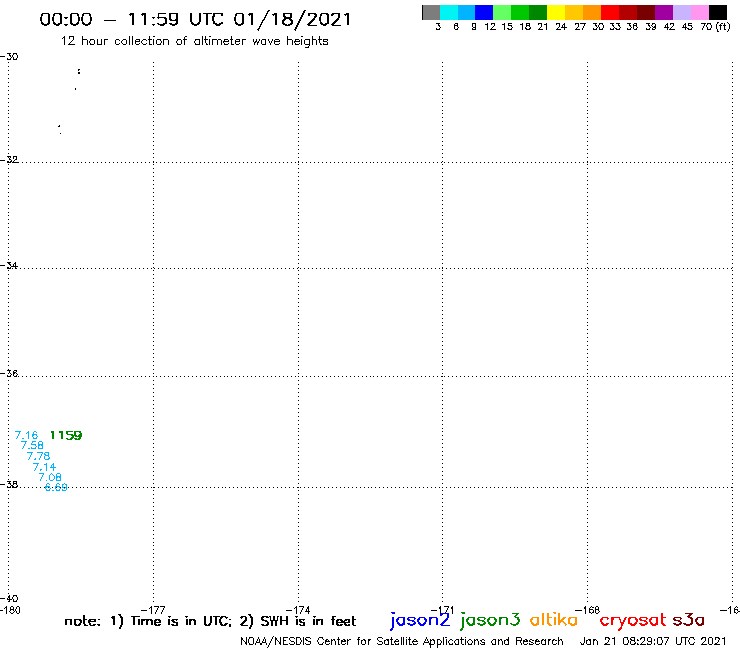
Task: Click the wave height value 7.58
Action: coord(32,445)
